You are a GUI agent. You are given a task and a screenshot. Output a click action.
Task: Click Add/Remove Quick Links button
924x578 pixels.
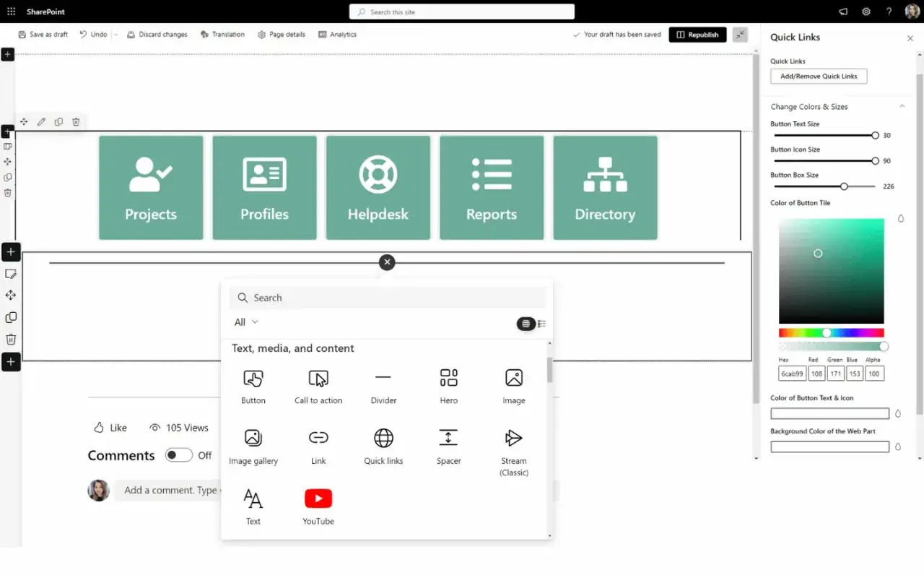point(819,77)
